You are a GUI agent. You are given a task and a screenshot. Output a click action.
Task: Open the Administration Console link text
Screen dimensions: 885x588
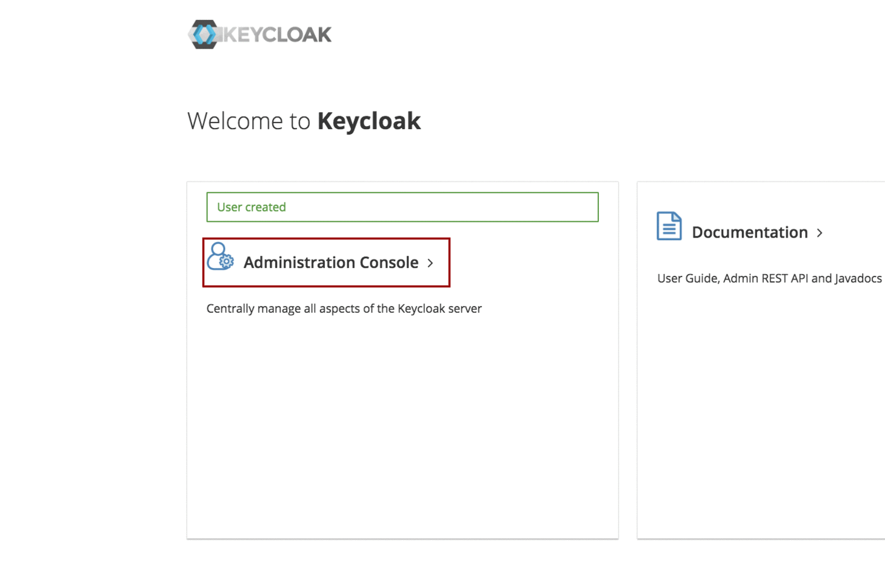point(330,262)
